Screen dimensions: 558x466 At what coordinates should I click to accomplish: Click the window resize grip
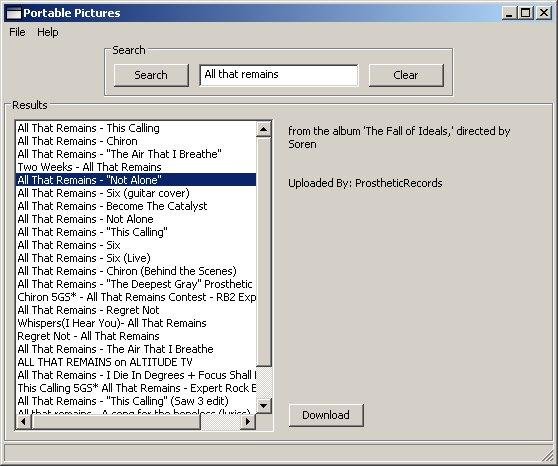(547, 456)
